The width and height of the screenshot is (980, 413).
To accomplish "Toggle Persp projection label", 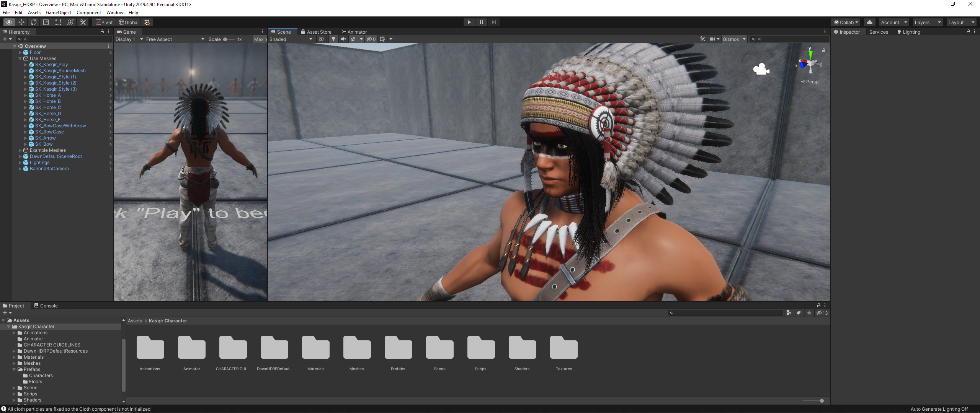I will (810, 82).
